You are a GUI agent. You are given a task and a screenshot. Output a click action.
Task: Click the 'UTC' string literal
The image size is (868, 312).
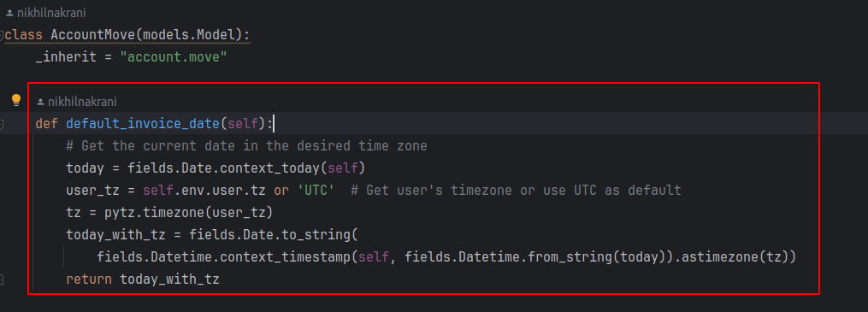[x=316, y=191]
